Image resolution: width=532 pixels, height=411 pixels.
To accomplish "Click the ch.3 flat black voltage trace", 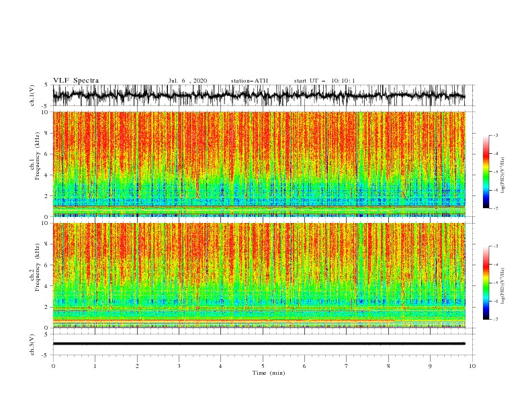I will click(259, 344).
